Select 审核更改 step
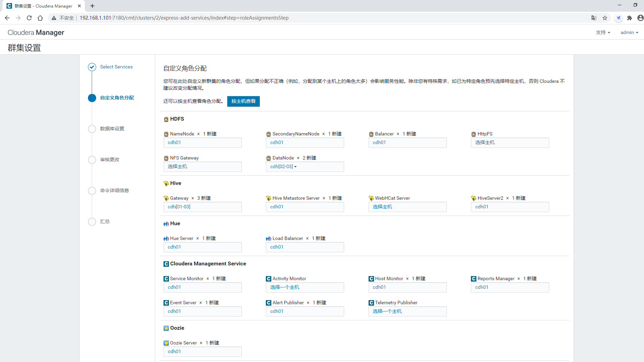Image resolution: width=644 pixels, height=362 pixels. (x=110, y=160)
